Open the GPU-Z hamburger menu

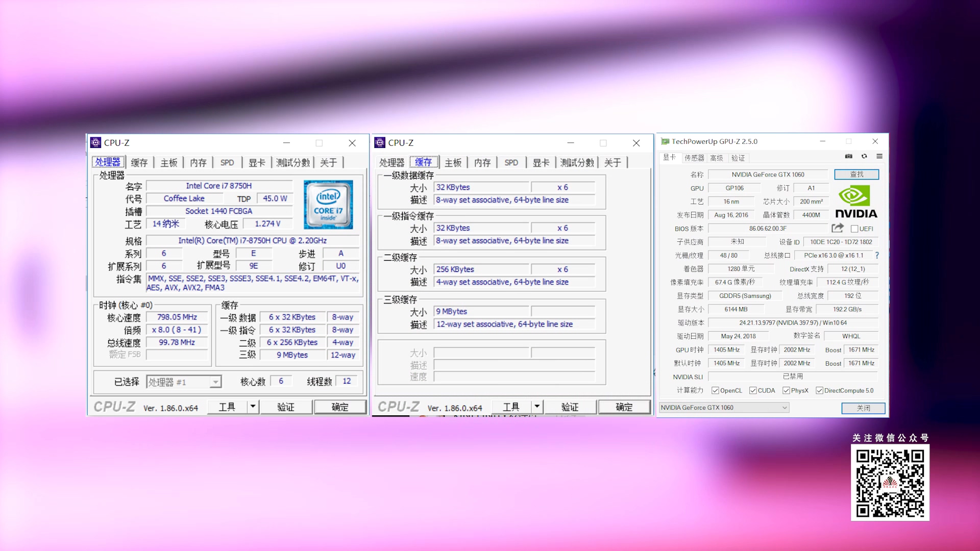tap(879, 156)
